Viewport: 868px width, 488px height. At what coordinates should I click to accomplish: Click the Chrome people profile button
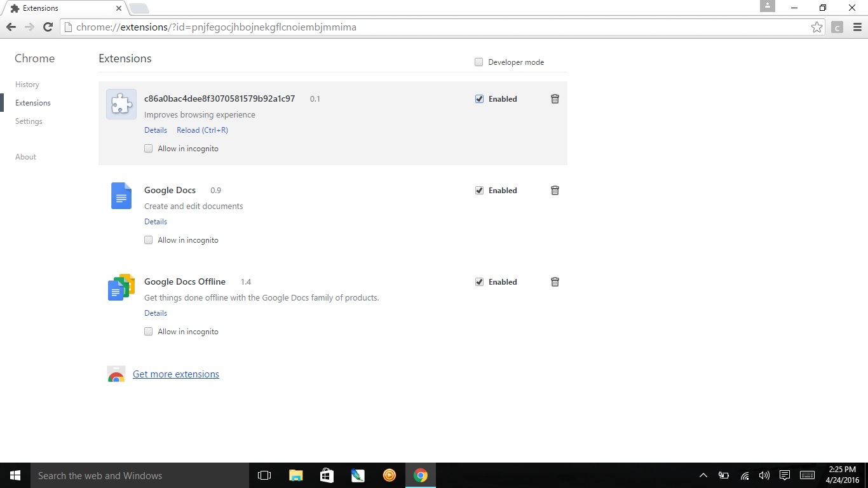[768, 6]
